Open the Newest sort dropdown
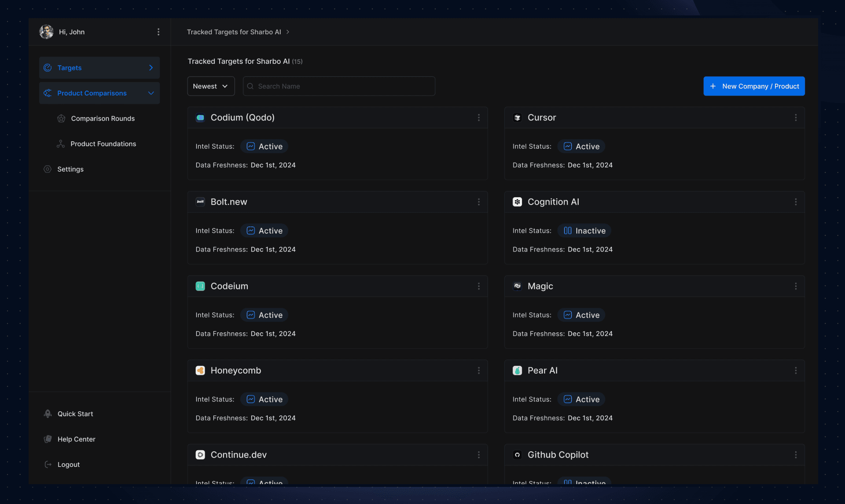The image size is (845, 504). click(x=211, y=86)
